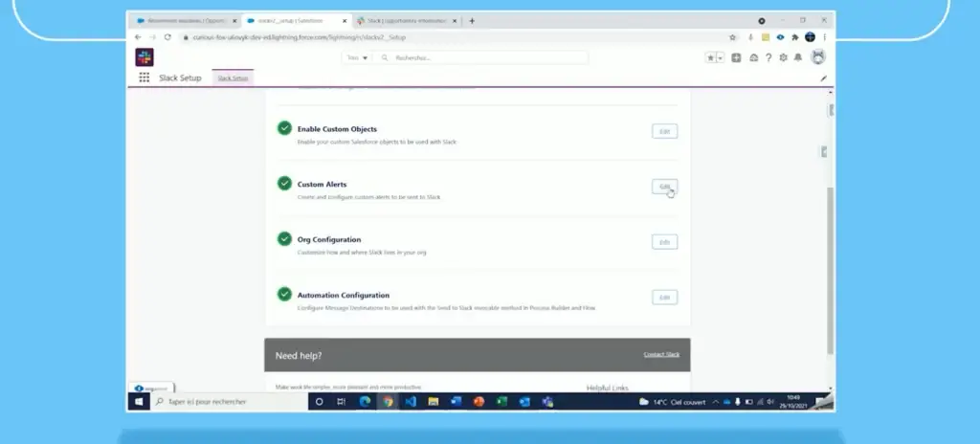The height and width of the screenshot is (444, 980).
Task: Click the Enable Custom Objects heading
Action: 337,129
